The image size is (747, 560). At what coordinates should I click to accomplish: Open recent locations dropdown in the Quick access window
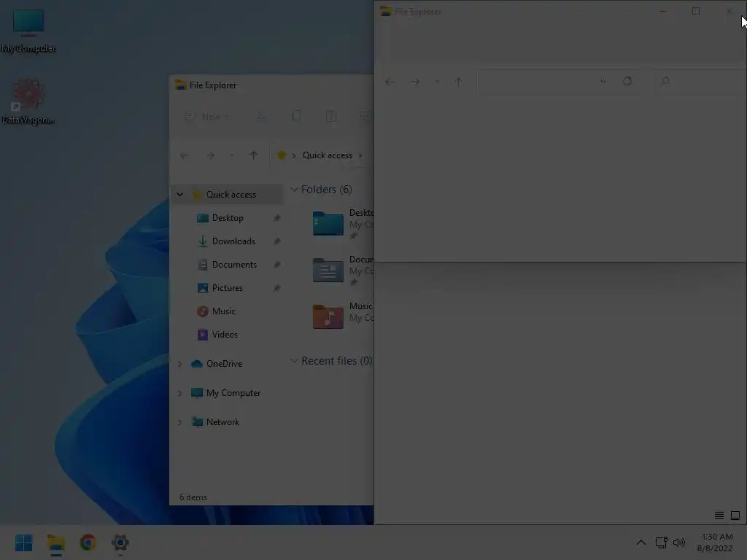coord(232,156)
